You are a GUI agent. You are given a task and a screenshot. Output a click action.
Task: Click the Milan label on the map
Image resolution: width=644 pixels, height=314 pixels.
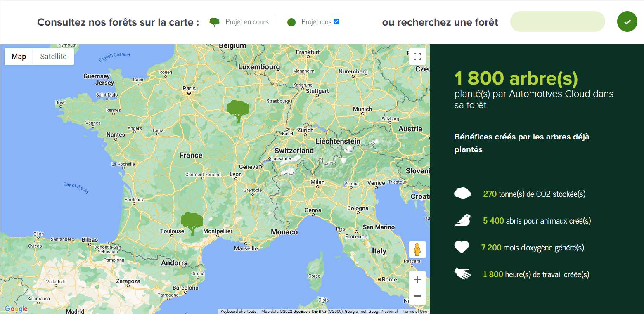[317, 182]
